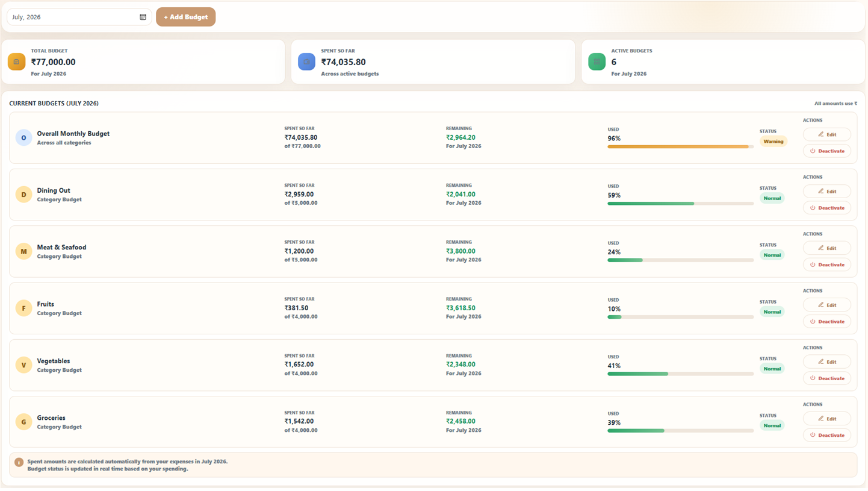Open the calendar picker icon in month field
Screen dimensions: 868x491
click(x=143, y=17)
